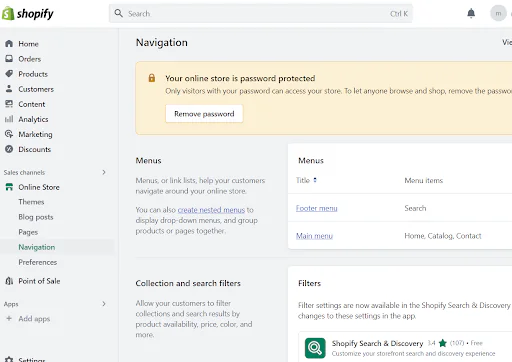512x362 pixels.
Task: Open Preferences under Online Store
Action: coord(38,262)
